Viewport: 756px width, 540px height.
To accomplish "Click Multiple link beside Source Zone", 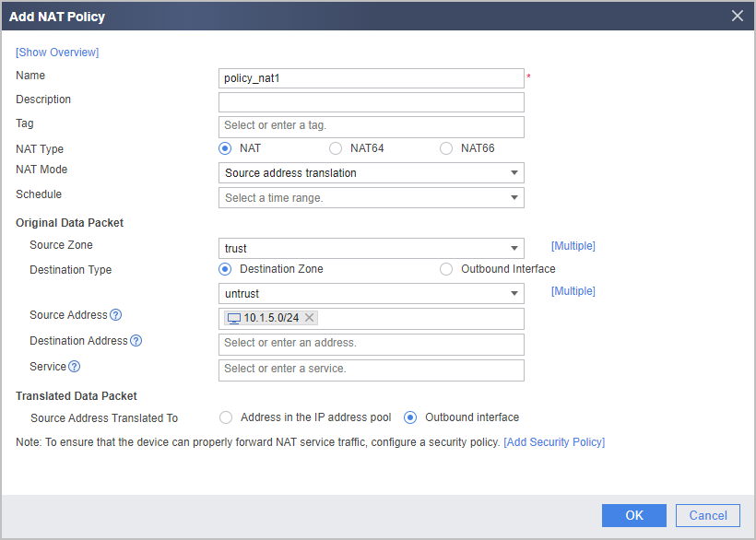I will click(573, 246).
